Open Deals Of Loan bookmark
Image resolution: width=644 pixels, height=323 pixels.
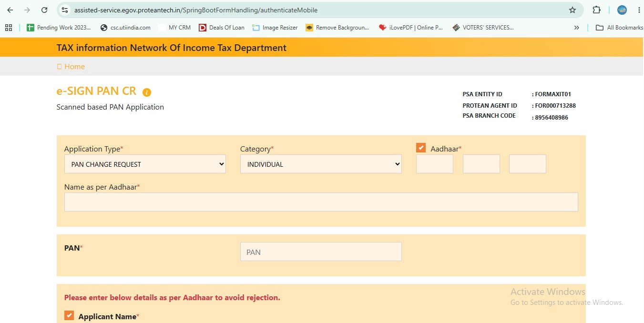click(222, 28)
